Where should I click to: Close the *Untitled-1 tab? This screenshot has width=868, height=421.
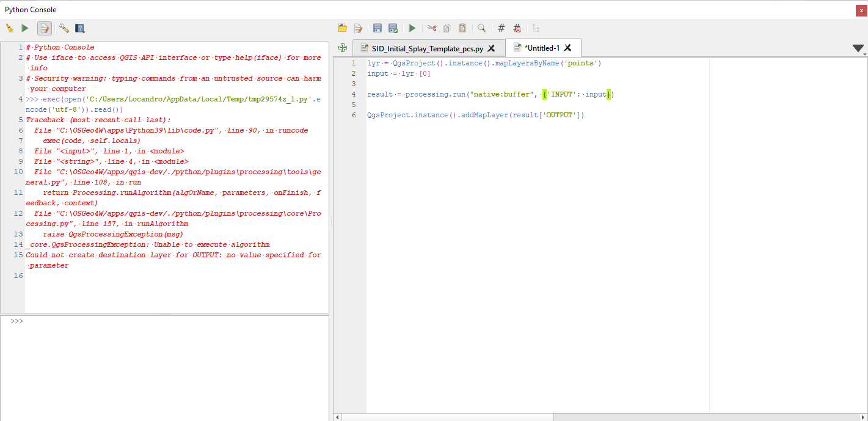tap(567, 48)
